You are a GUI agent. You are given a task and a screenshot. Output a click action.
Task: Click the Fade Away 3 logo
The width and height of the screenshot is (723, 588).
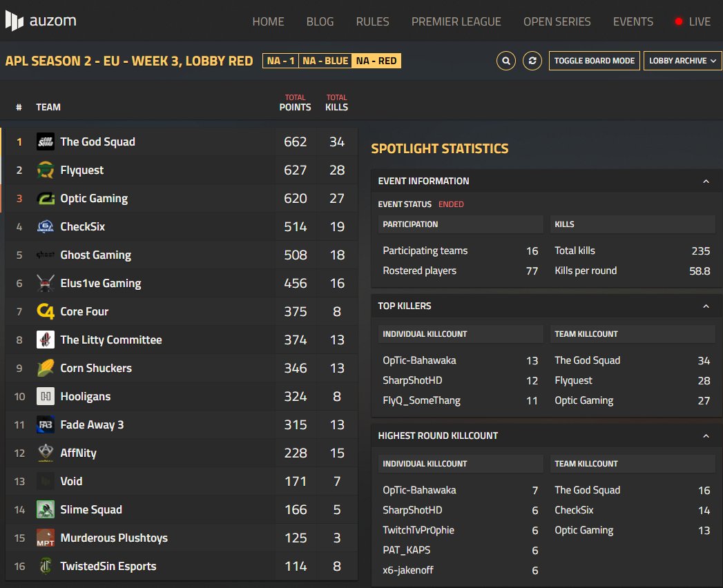tap(45, 425)
